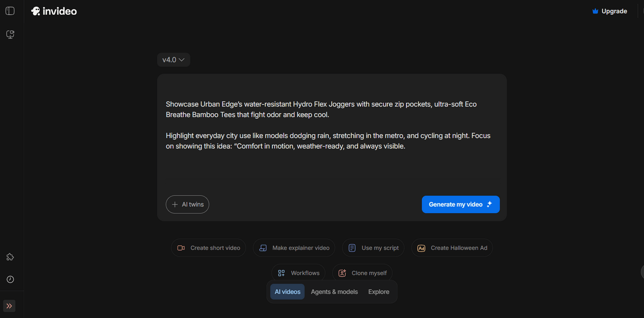Click the invideo logo
This screenshot has height=318, width=644.
coord(54,11)
